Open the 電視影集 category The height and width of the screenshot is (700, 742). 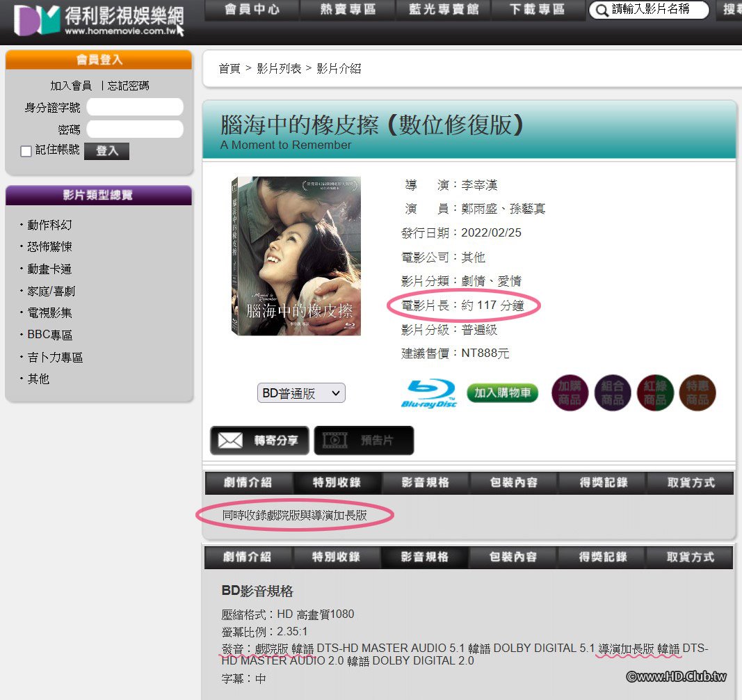49,313
